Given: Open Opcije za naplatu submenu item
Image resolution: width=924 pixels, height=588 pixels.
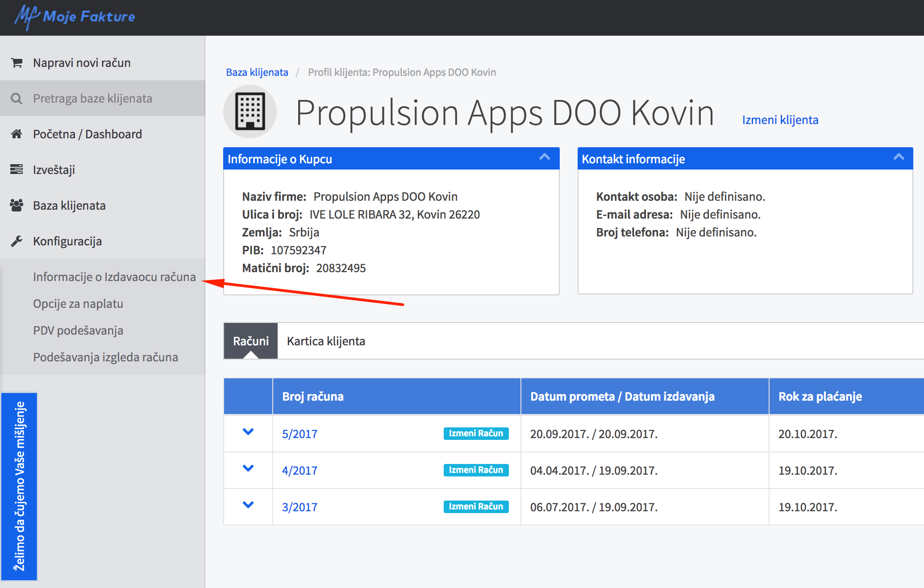Looking at the screenshot, I should [x=78, y=304].
